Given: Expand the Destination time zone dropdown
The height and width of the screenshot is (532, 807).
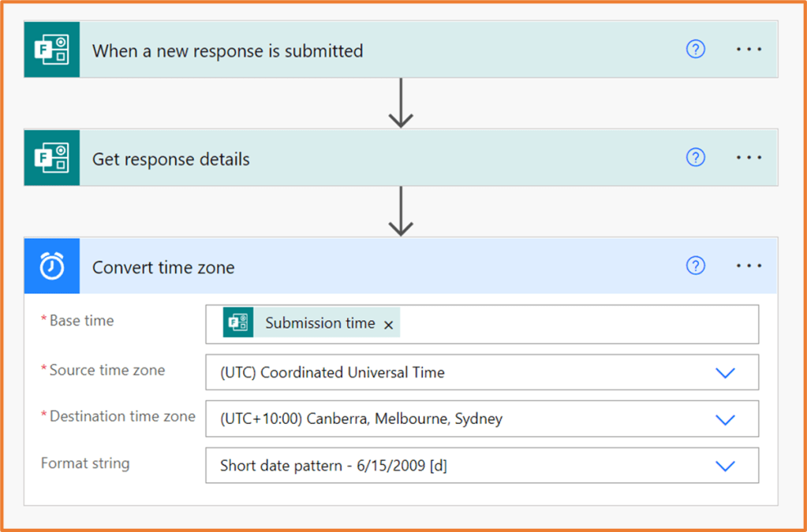Looking at the screenshot, I should (724, 419).
